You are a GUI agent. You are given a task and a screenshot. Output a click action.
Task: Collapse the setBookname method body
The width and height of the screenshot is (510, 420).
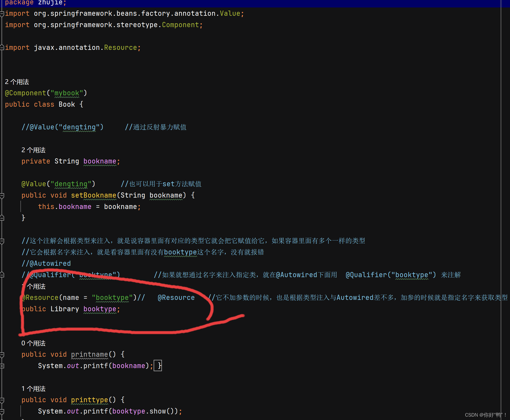pos(2,196)
